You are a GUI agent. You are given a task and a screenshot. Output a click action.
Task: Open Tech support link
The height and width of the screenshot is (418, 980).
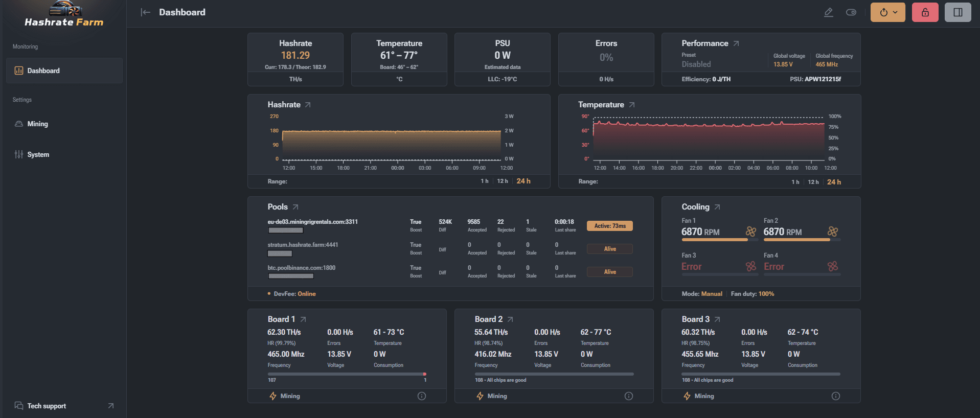click(47, 406)
